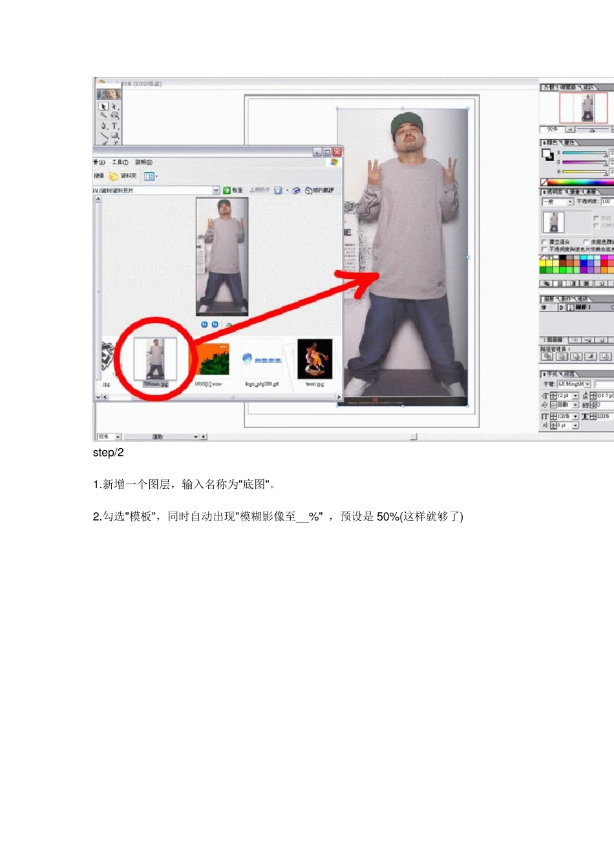Open the kerning dropdown arrow
Screen dimensions: 614x868
click(575, 405)
